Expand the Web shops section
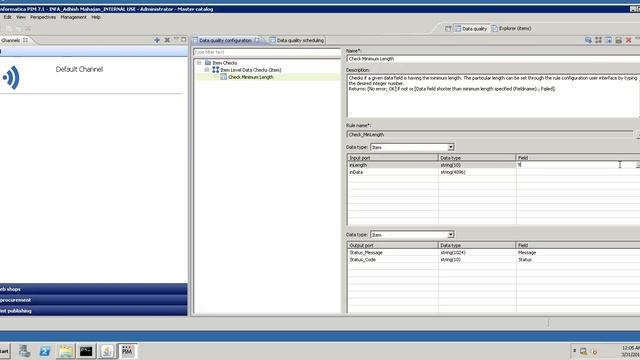Viewport: 640px width, 360px height. click(93, 289)
